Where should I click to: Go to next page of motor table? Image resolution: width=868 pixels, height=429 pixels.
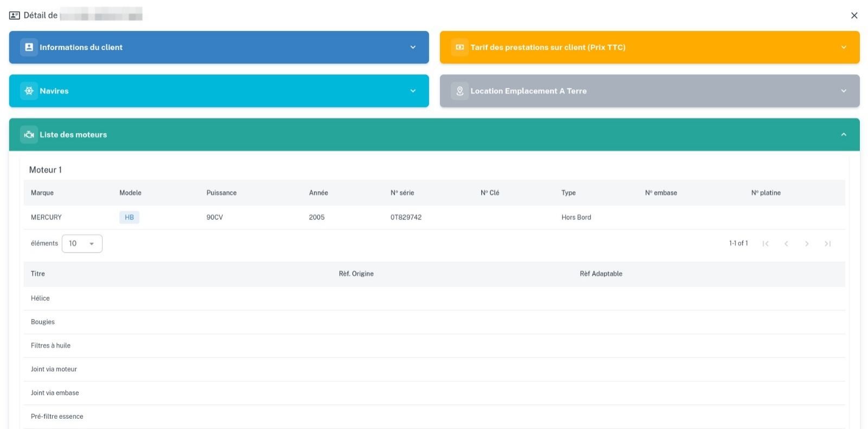click(x=807, y=243)
